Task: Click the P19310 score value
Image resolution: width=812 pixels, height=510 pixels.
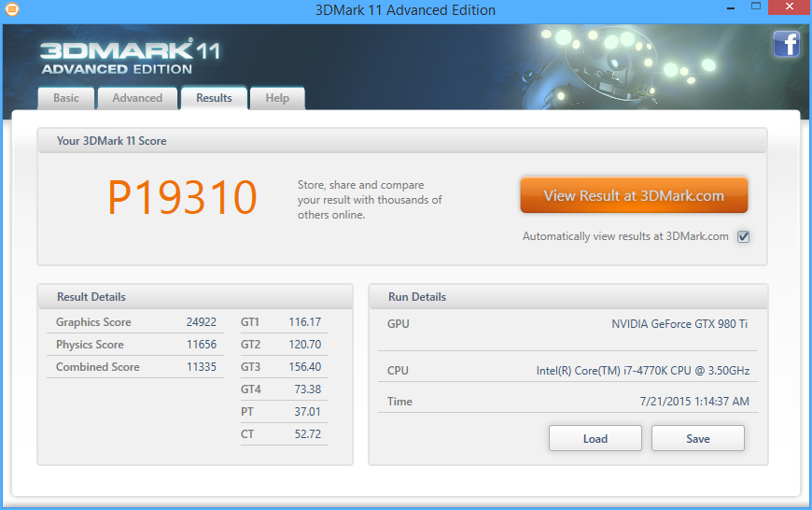Action: tap(182, 197)
